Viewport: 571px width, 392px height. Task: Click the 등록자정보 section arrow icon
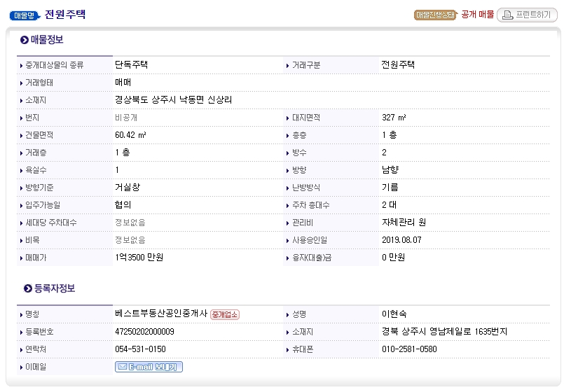(28, 288)
